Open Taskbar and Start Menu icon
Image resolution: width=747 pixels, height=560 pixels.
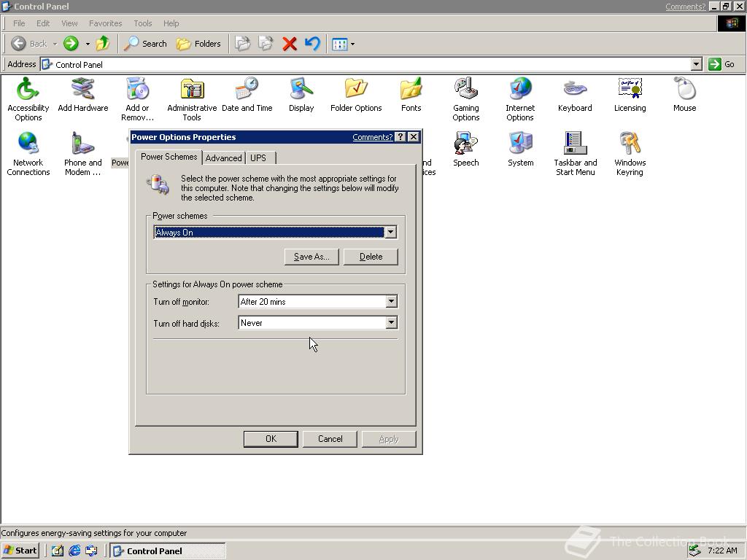click(575, 154)
